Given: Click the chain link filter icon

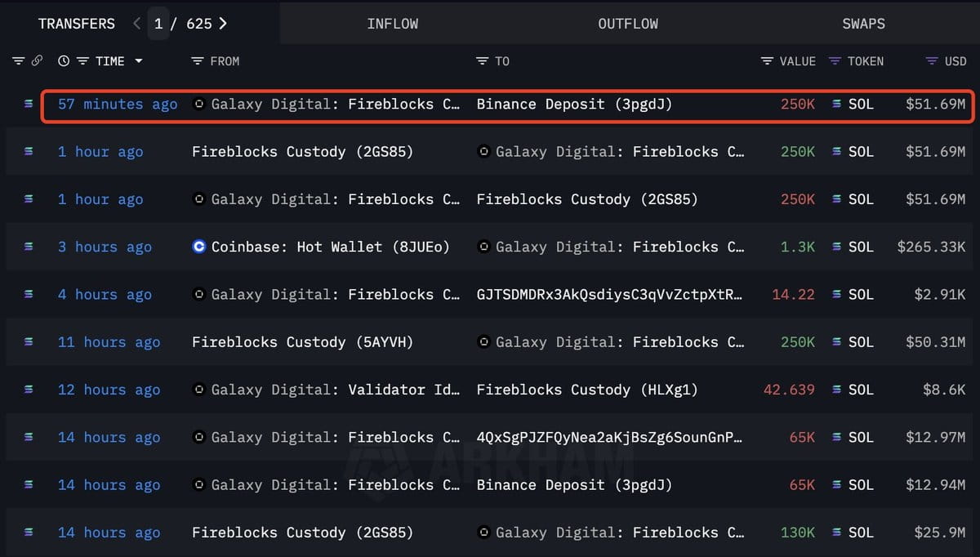Looking at the screenshot, I should point(37,61).
